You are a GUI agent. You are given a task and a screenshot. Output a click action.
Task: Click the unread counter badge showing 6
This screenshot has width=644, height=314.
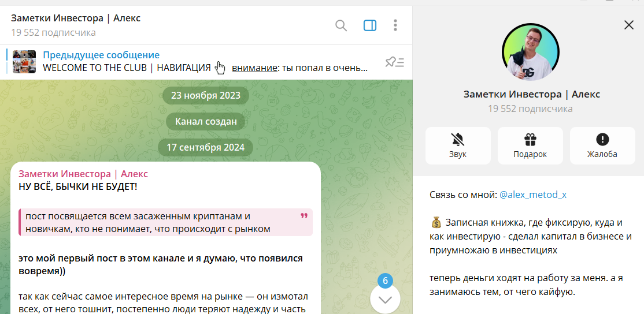coord(385,281)
